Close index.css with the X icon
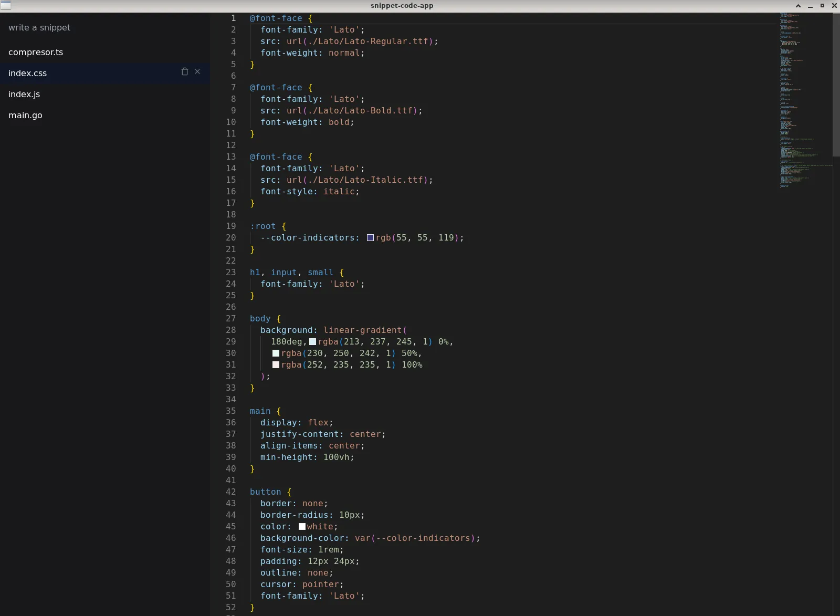This screenshot has height=616, width=840. click(197, 71)
